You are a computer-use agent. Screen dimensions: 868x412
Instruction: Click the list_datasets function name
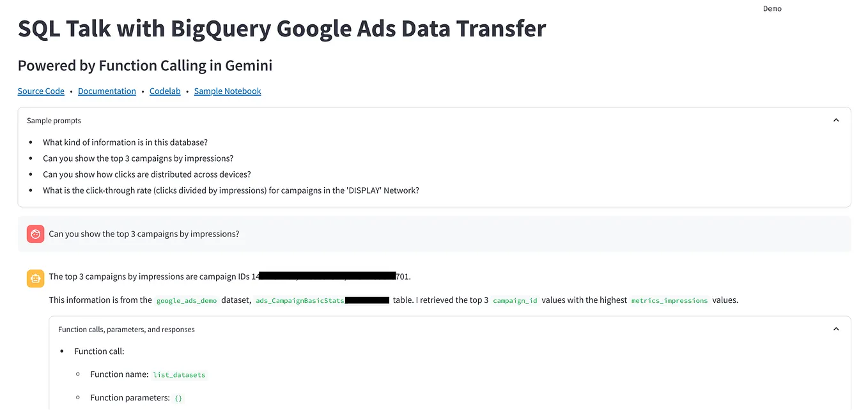pos(179,375)
